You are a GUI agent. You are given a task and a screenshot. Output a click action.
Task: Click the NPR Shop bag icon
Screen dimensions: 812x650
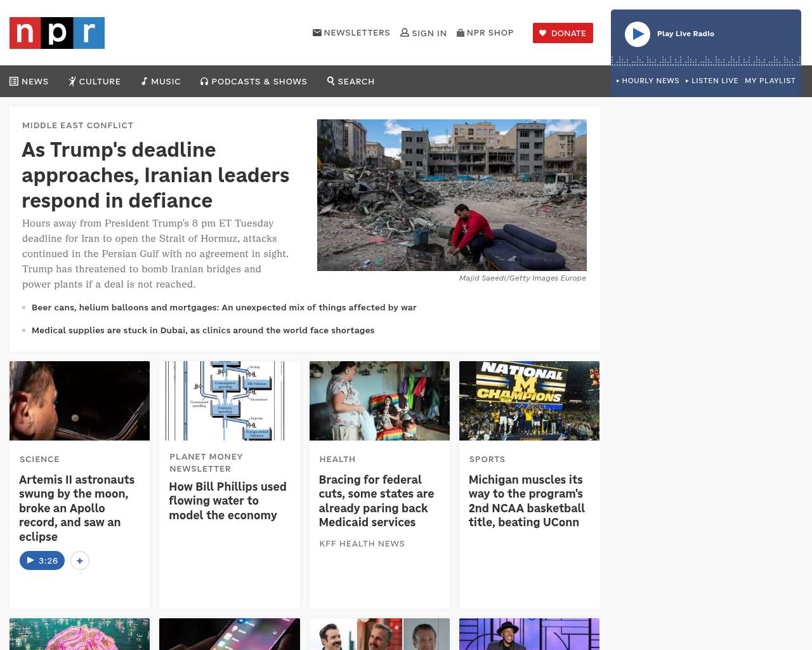pyautogui.click(x=461, y=32)
